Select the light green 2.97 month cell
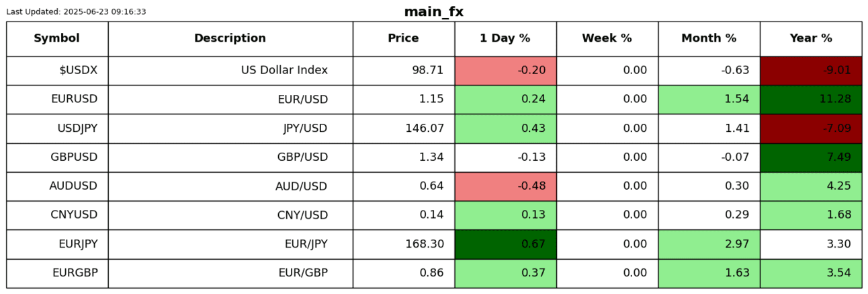The height and width of the screenshot is (294, 868). [709, 244]
